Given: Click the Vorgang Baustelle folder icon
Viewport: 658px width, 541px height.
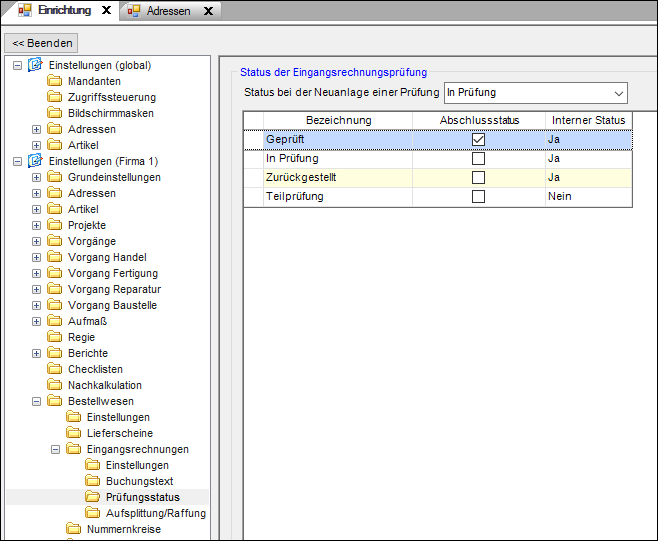Looking at the screenshot, I should pyautogui.click(x=55, y=305).
